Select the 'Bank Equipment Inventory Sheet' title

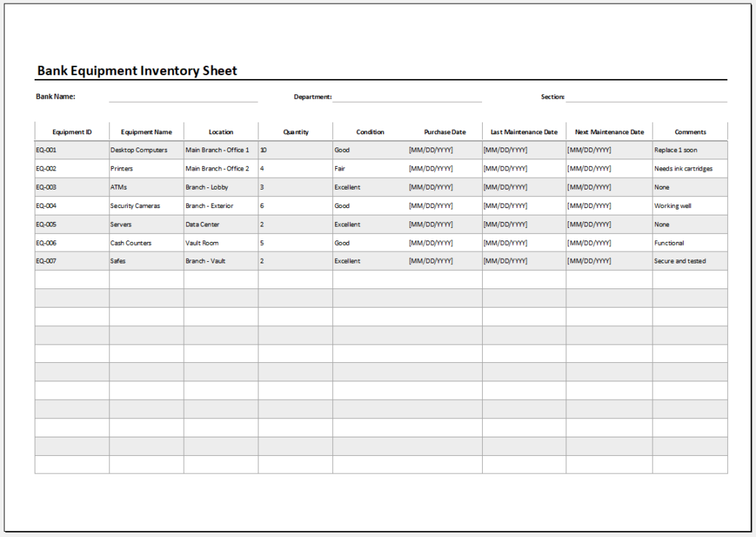point(137,71)
